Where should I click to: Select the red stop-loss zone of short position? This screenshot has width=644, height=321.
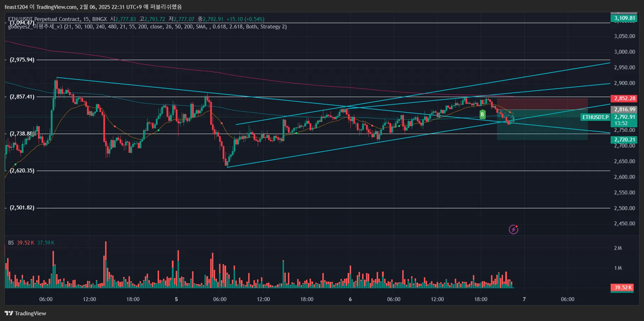pyautogui.click(x=542, y=104)
